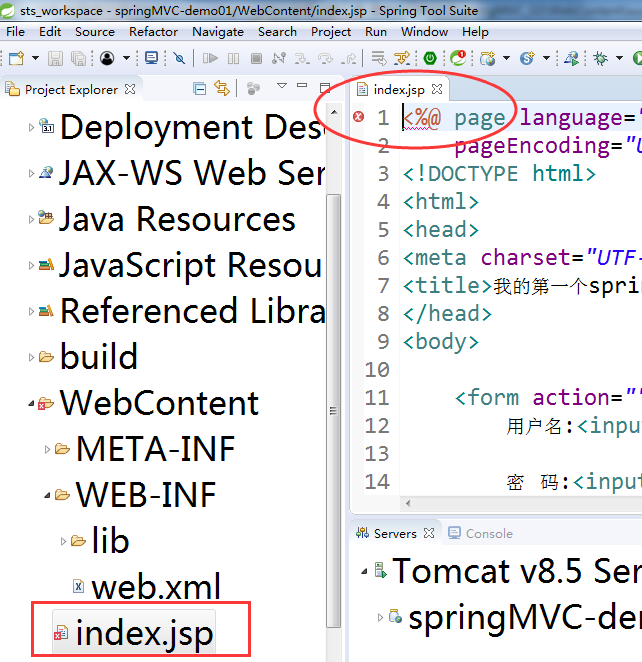Switch to the Servers tab
The height and width of the screenshot is (662, 642).
(395, 534)
